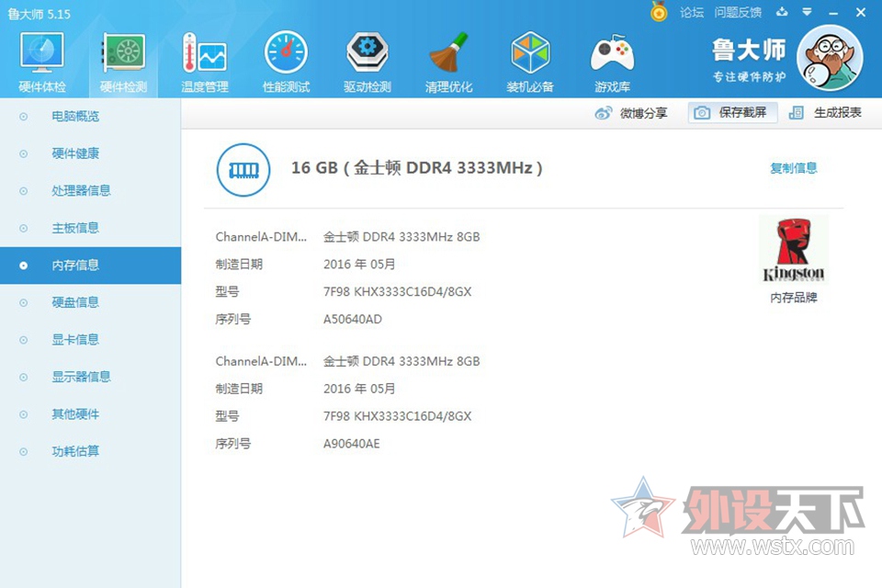Open the 游戏库 game library
The width and height of the screenshot is (882, 588).
point(612,62)
